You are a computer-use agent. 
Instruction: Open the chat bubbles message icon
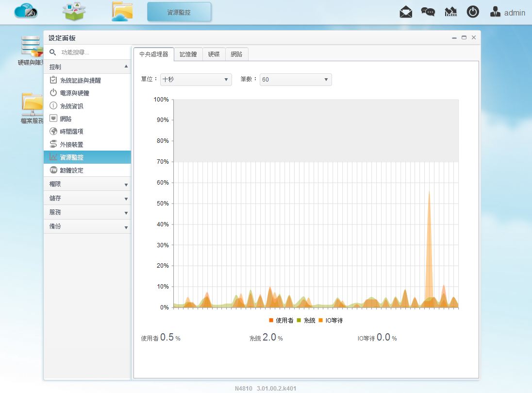coord(428,12)
